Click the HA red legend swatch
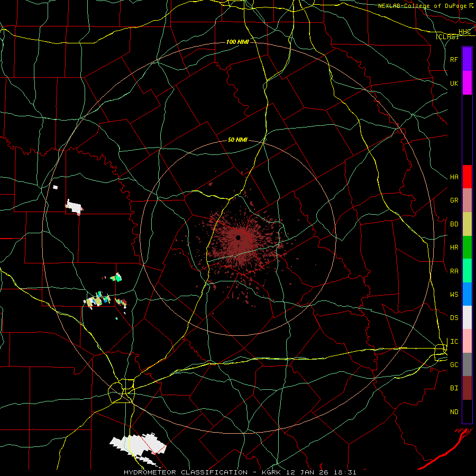This screenshot has width=476, height=476. click(x=467, y=177)
